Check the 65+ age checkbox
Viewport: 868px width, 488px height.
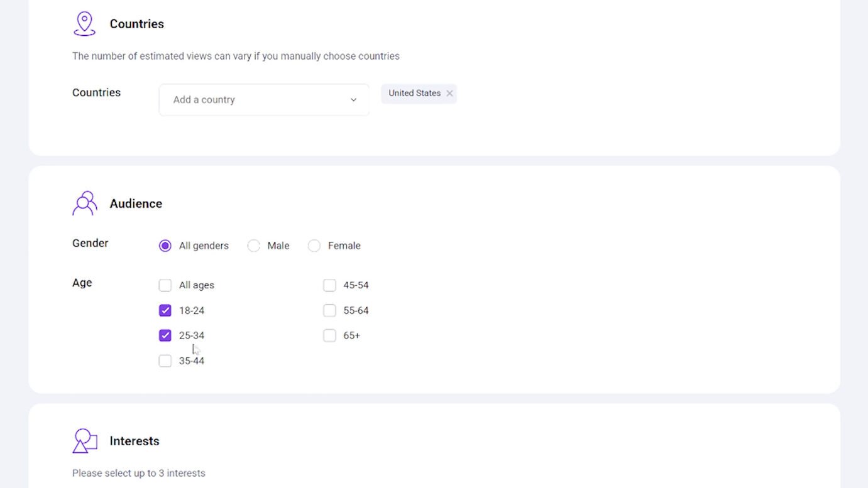pos(329,336)
